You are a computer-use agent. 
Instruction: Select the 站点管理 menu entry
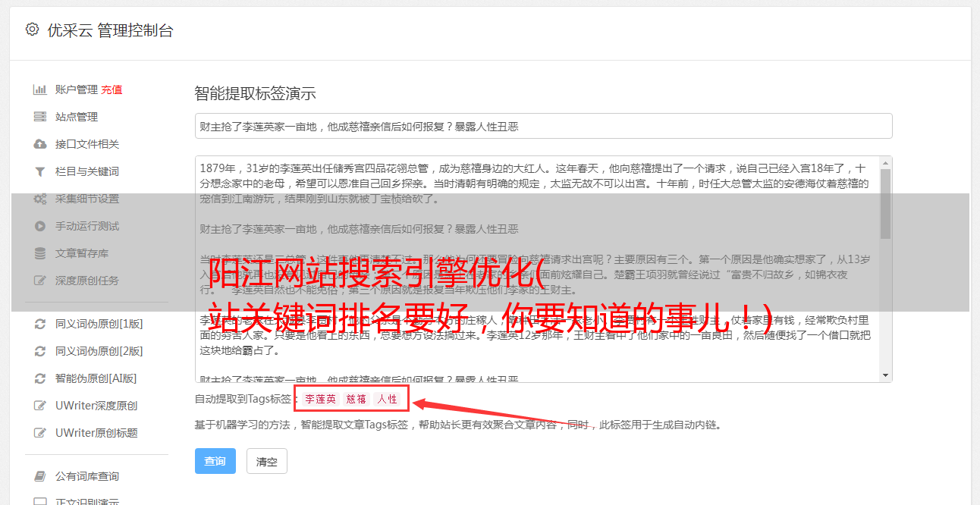click(x=77, y=117)
